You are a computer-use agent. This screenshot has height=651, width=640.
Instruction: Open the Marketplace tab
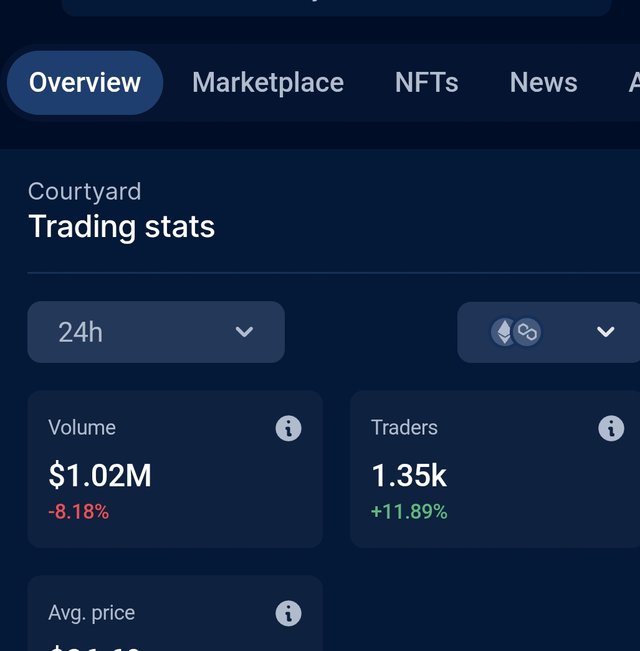point(268,82)
